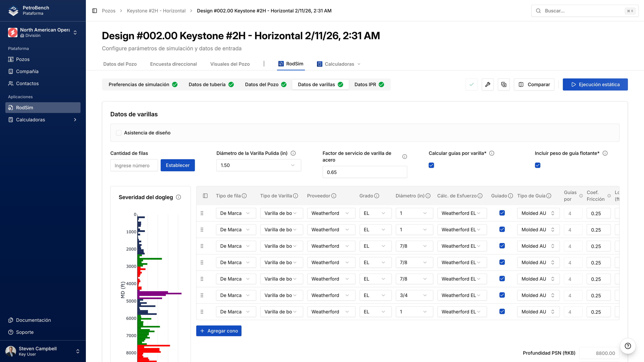644x362 pixels.
Task: Expand the North American Operations division switcher
Action: tap(75, 33)
